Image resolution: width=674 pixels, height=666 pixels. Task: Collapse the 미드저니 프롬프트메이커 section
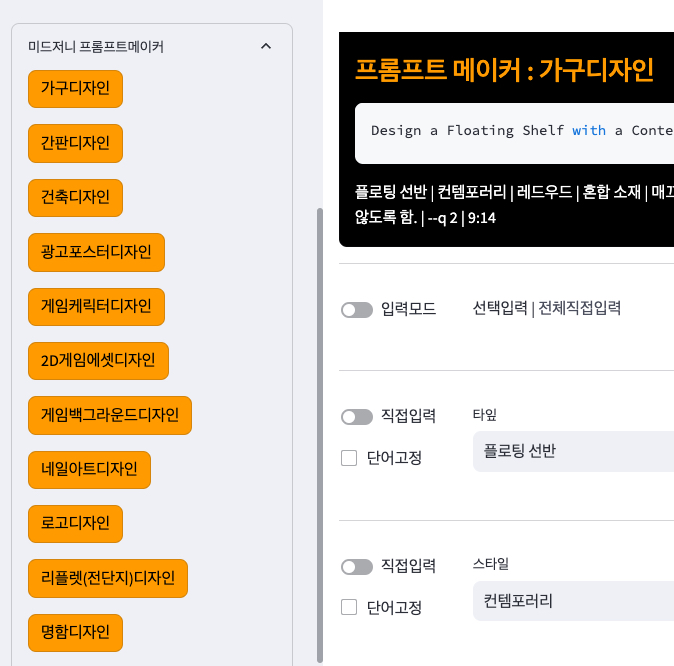click(x=265, y=46)
